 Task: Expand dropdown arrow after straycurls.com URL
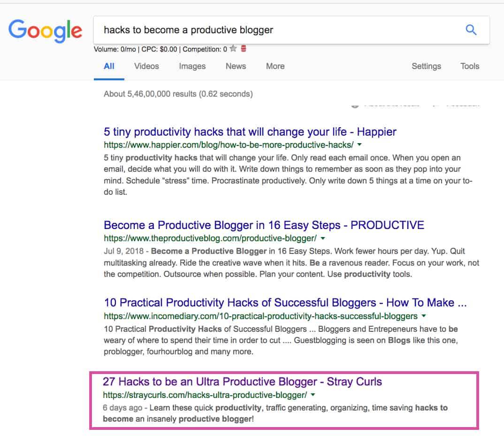[313, 395]
